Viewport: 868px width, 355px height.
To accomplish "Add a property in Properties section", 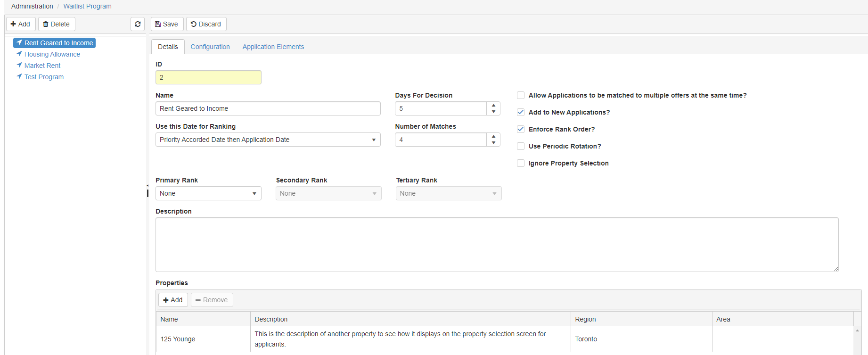I will 173,300.
